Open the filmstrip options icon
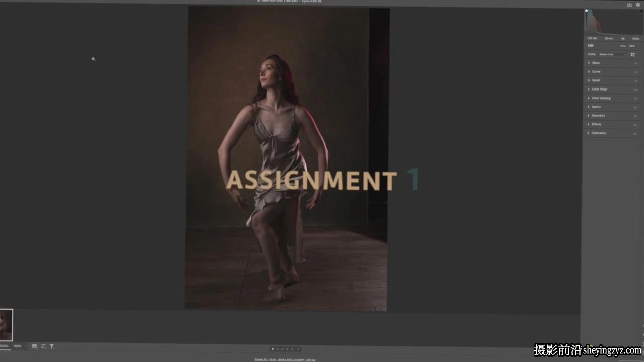Image resolution: width=644 pixels, height=362 pixels. pos(34,346)
